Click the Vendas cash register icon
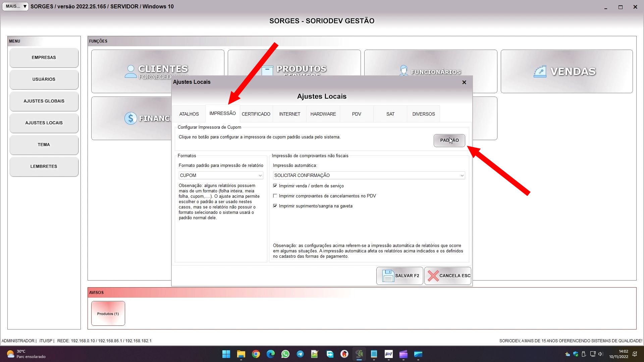 (540, 71)
